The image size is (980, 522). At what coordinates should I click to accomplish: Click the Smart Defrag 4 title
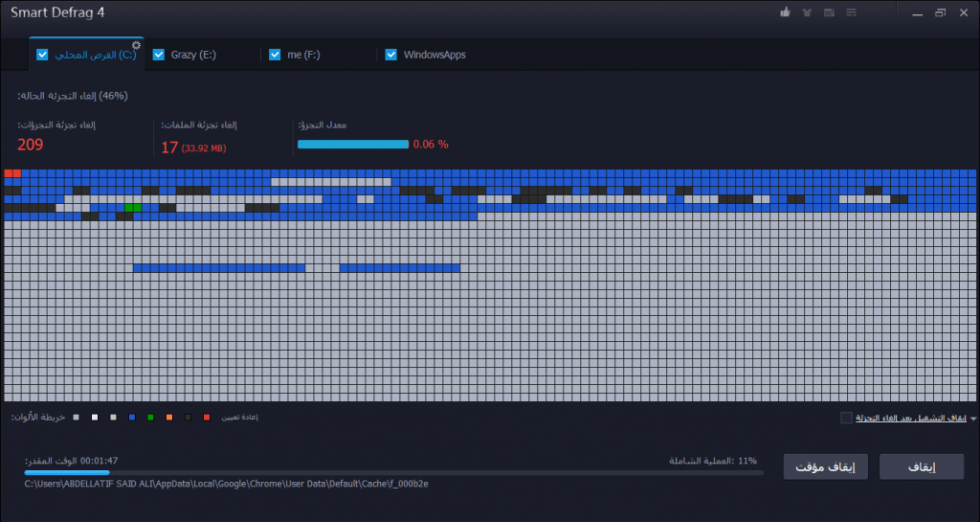[57, 12]
